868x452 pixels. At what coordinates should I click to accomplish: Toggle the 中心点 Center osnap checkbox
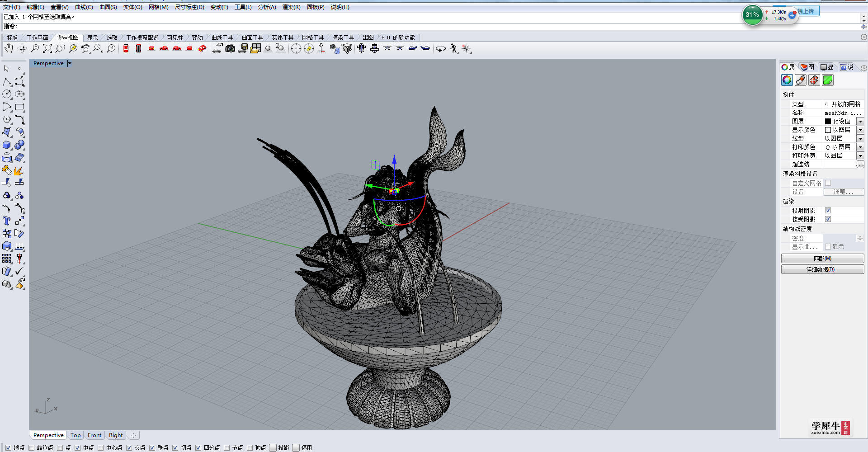click(x=100, y=447)
